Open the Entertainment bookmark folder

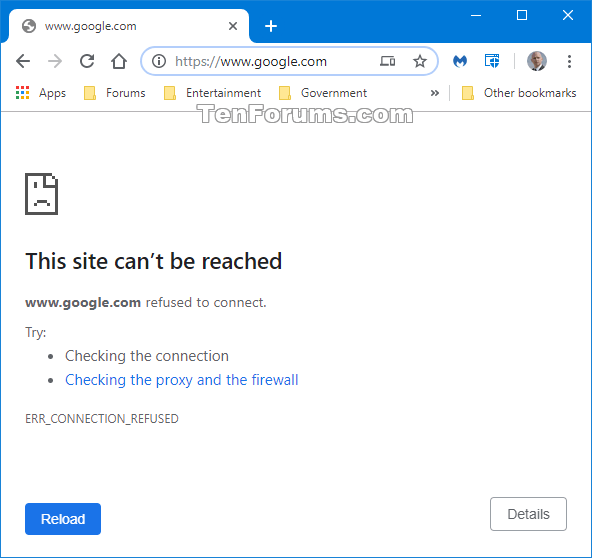click(212, 93)
